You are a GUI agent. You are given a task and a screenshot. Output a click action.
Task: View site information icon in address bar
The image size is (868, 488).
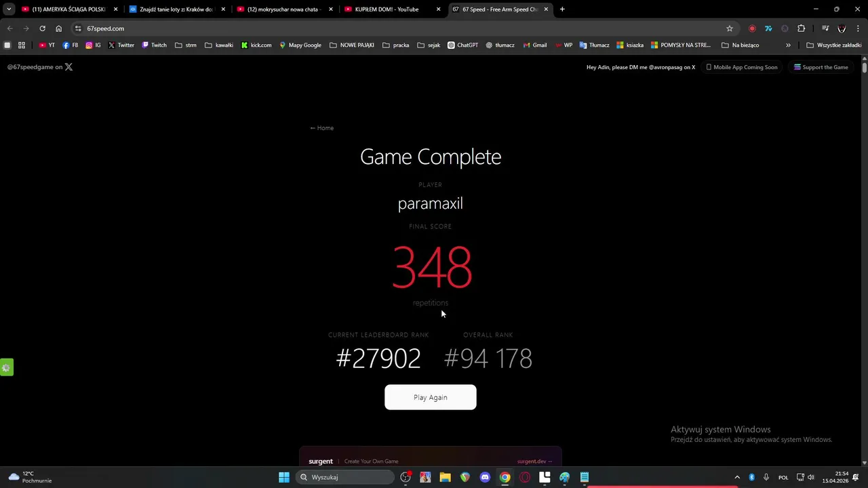78,28
